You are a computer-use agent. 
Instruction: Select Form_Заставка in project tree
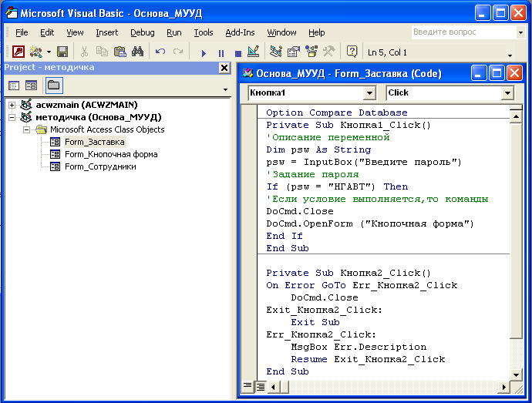point(95,142)
